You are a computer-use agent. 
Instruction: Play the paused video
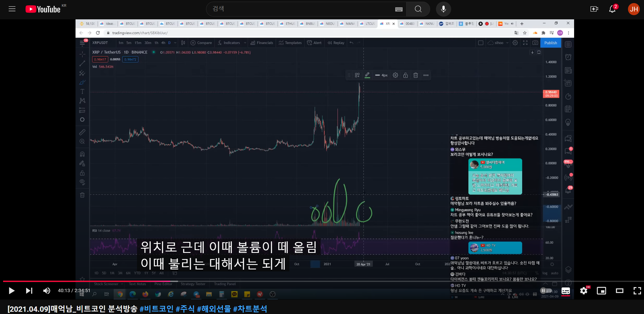click(12, 291)
